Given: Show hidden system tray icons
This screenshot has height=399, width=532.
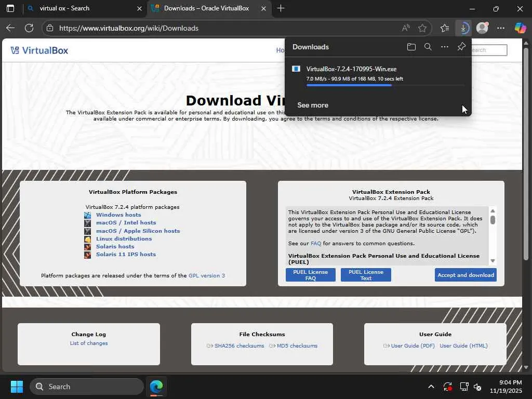Looking at the screenshot, I should point(431,387).
